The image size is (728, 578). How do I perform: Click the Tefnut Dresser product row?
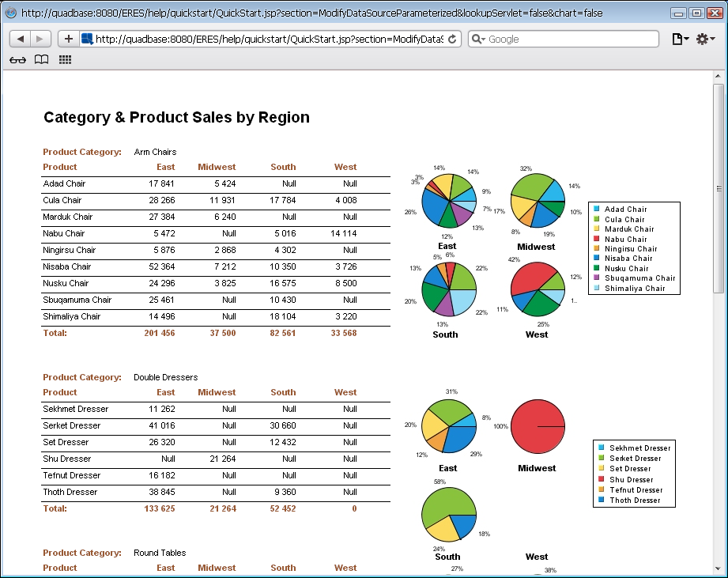tap(216, 475)
